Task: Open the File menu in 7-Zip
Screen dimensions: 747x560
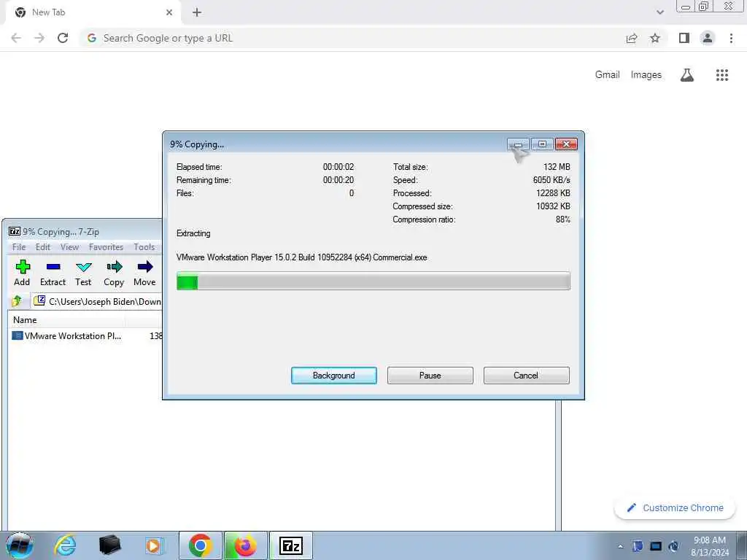Action: click(x=19, y=246)
